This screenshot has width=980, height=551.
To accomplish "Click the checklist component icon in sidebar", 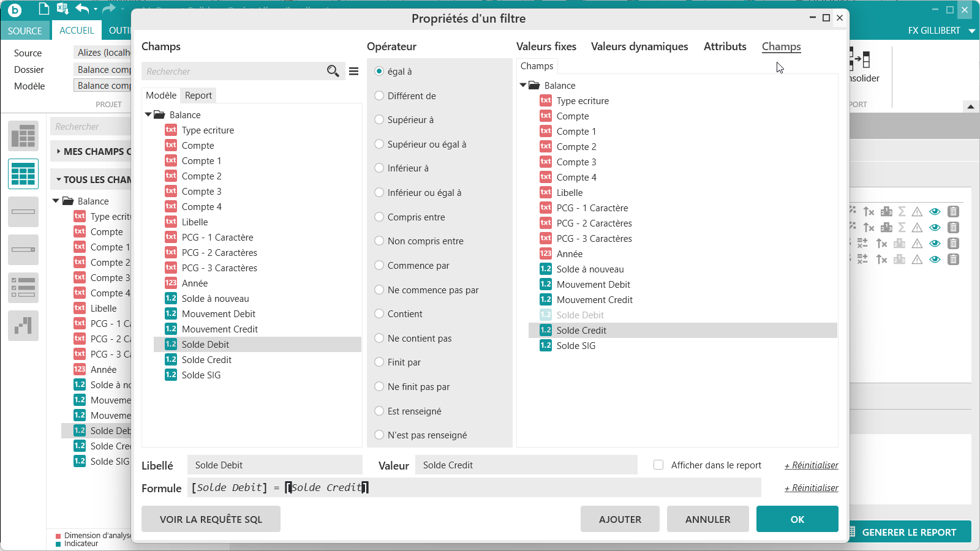I will click(23, 287).
